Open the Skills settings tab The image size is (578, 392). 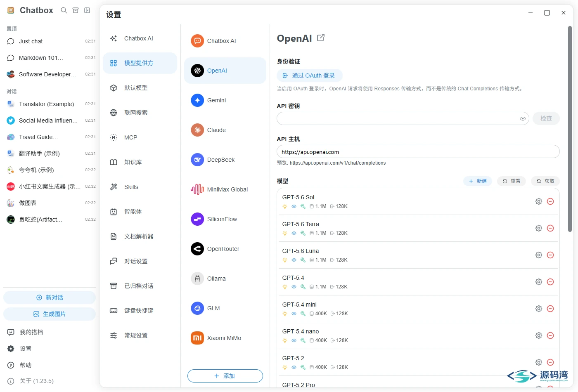[x=140, y=187]
